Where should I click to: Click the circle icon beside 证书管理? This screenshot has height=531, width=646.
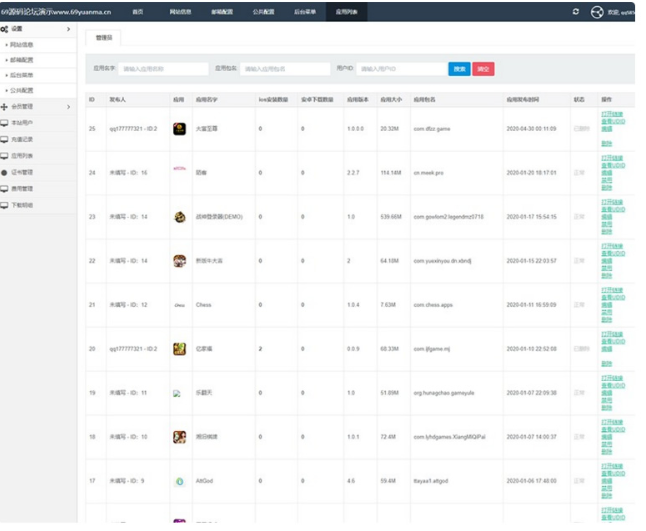coord(5,172)
